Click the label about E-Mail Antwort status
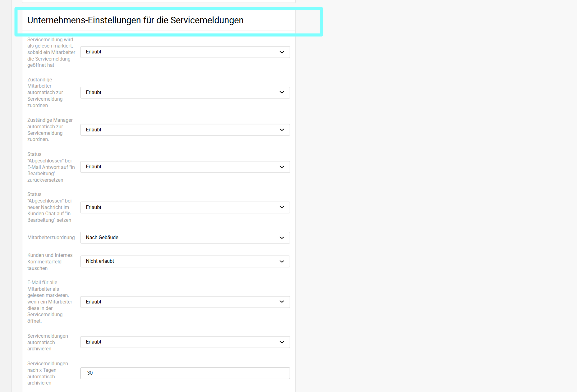The height and width of the screenshot is (392, 577). pos(51,167)
